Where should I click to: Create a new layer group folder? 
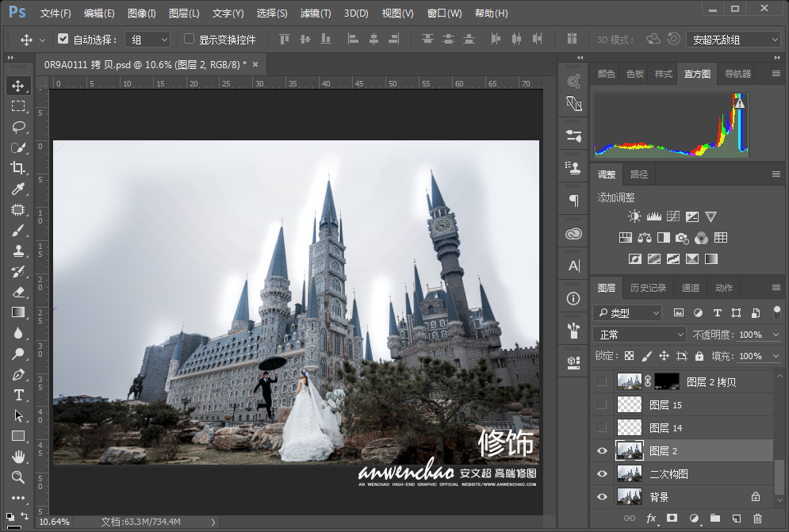click(715, 518)
